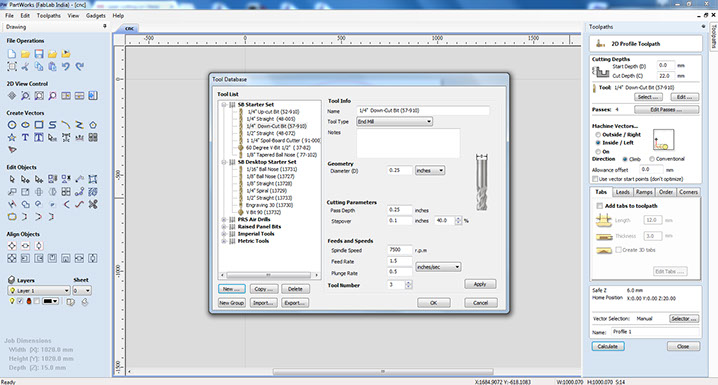Select the Draw Rectangle tool
The width and height of the screenshot is (718, 385).
click(x=39, y=125)
